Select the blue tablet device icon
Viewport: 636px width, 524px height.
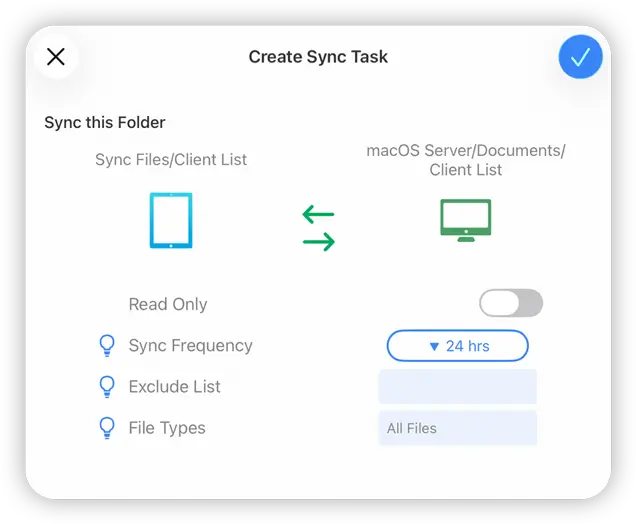click(x=170, y=221)
